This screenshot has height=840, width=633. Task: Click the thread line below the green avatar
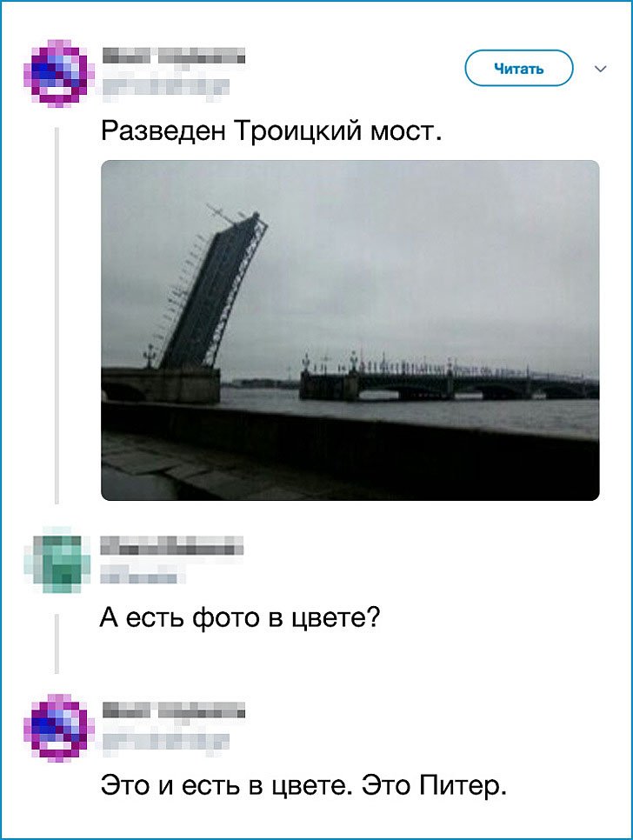click(57, 644)
